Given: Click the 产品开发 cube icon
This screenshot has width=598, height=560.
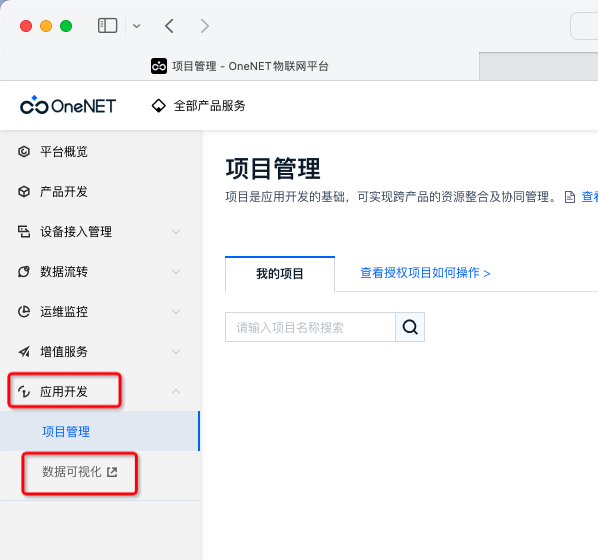Looking at the screenshot, I should click(24, 191).
